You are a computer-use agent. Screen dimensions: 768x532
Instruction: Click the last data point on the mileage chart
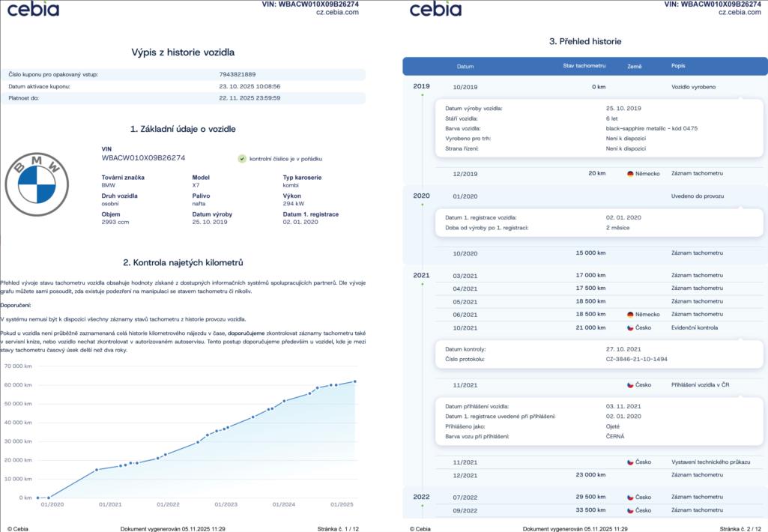[x=355, y=381]
